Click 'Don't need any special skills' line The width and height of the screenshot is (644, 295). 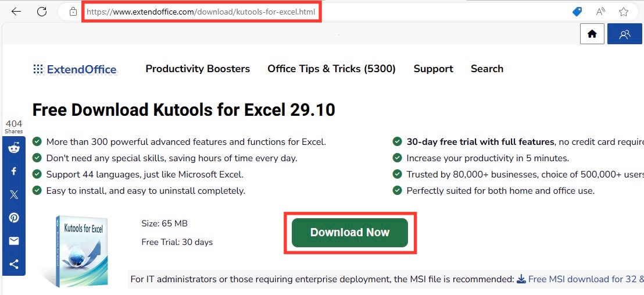click(171, 158)
